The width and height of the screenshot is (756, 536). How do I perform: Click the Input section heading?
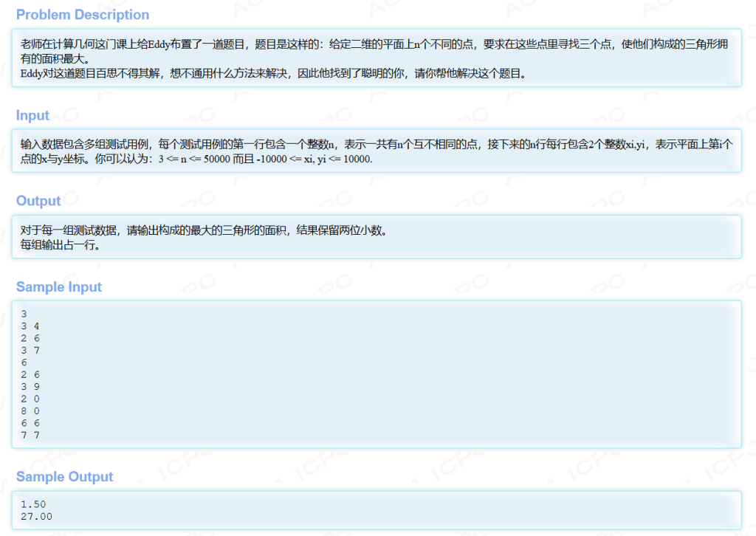click(x=32, y=115)
